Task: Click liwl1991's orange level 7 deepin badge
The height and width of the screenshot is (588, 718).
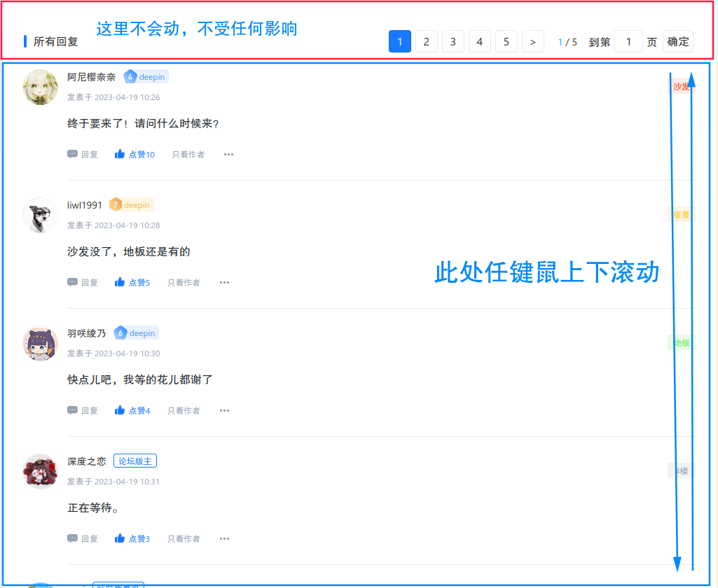Action: click(x=130, y=204)
